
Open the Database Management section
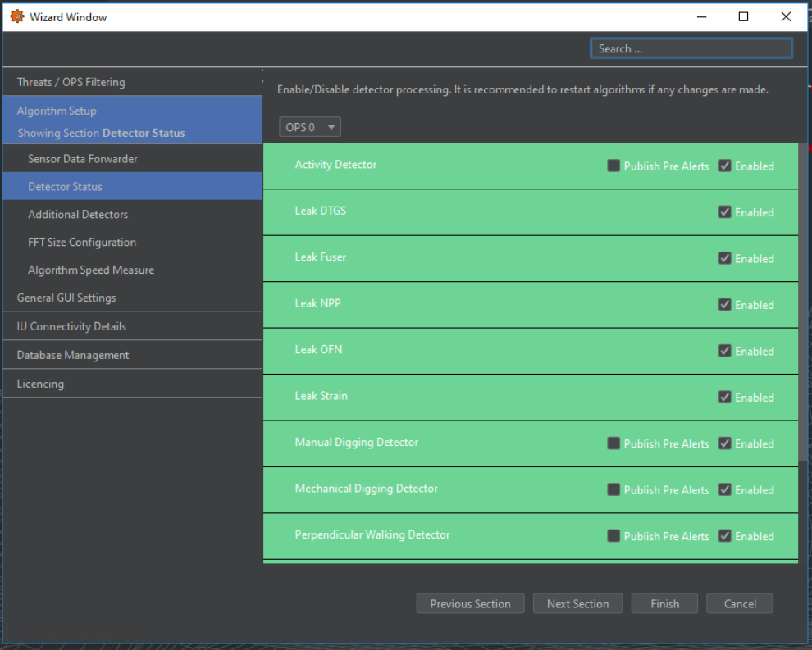click(x=73, y=355)
